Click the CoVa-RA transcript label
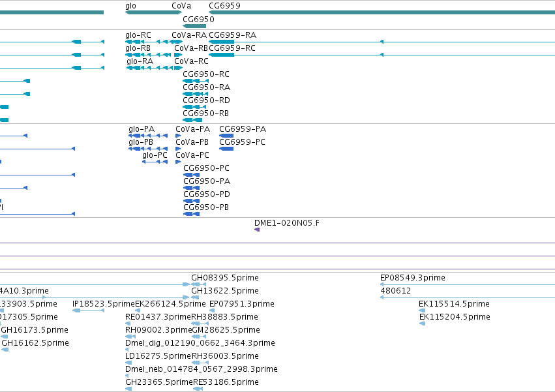The width and height of the screenshot is (555, 392). tap(189, 35)
